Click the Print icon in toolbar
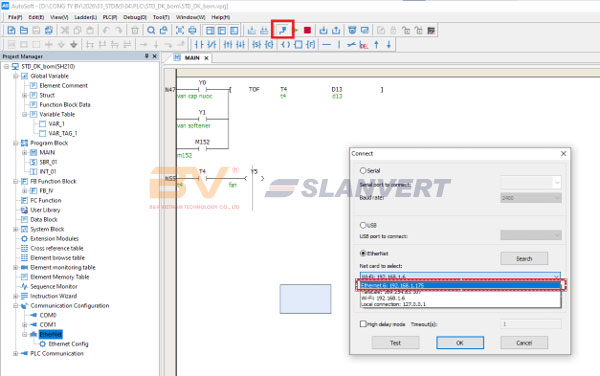Screen dimensions: 600x376 pyautogui.click(x=192, y=30)
